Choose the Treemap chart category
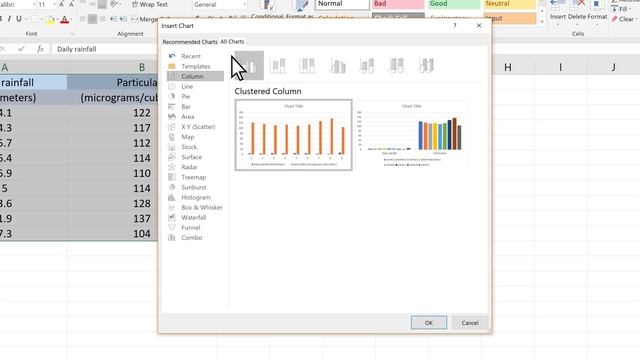This screenshot has width=640, height=360. click(x=195, y=177)
